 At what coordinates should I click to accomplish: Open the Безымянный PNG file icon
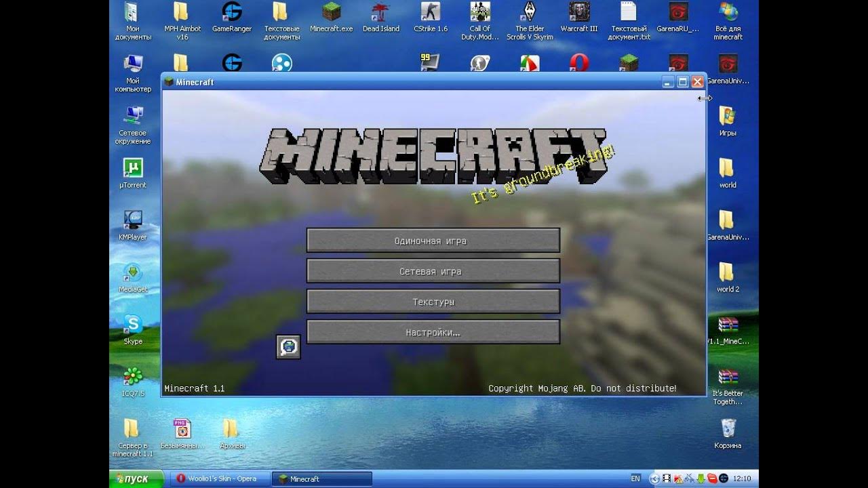click(x=182, y=434)
